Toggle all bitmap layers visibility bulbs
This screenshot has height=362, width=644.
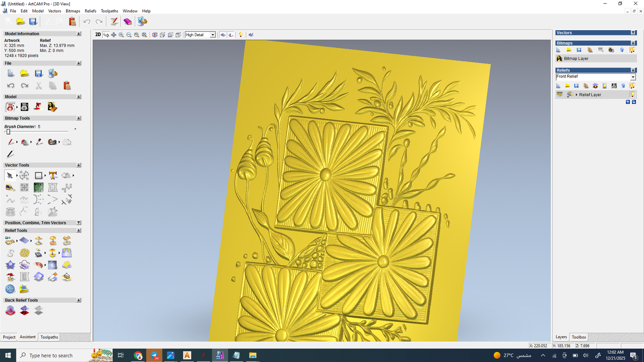click(x=632, y=50)
